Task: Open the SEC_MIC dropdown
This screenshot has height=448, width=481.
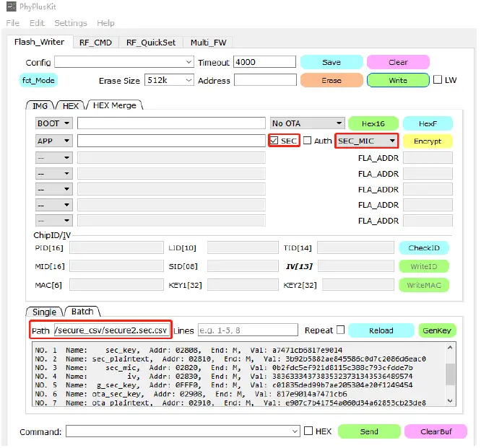Action: tap(367, 141)
